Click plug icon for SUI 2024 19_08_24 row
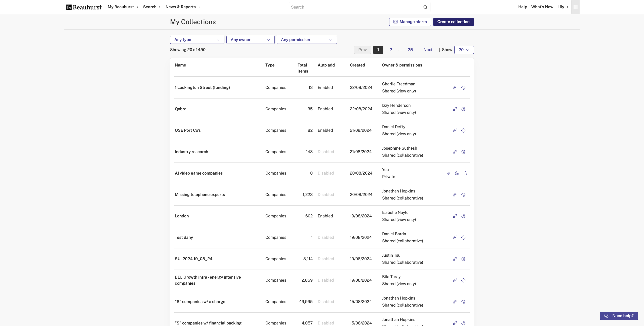 tap(455, 259)
